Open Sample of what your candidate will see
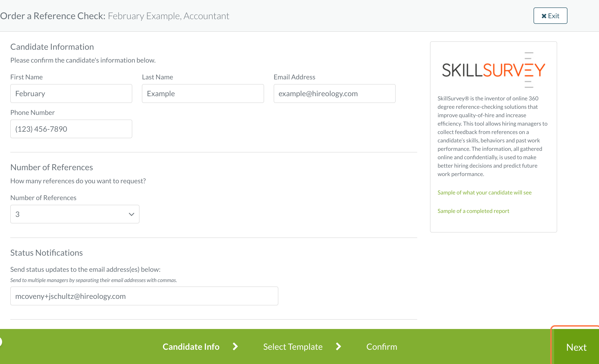Image resolution: width=599 pixels, height=364 pixels. pyautogui.click(x=484, y=193)
